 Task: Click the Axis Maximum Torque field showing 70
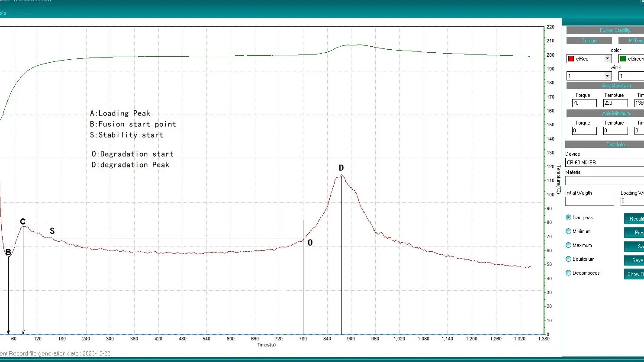[584, 103]
